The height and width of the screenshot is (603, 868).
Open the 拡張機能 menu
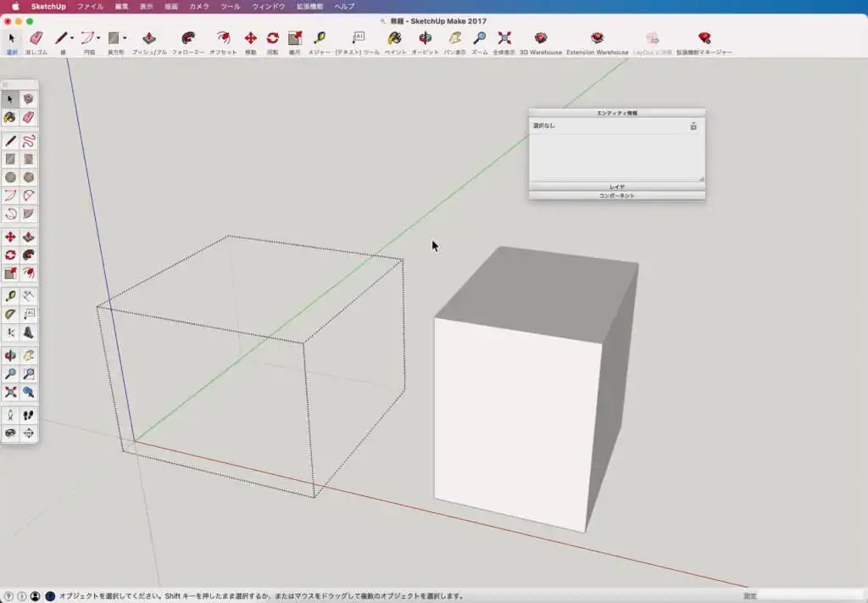[310, 7]
